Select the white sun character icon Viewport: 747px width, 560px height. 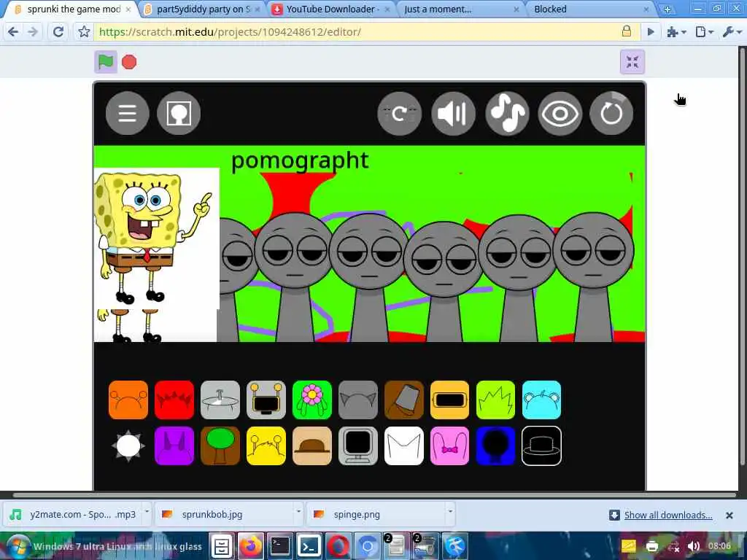[128, 446]
